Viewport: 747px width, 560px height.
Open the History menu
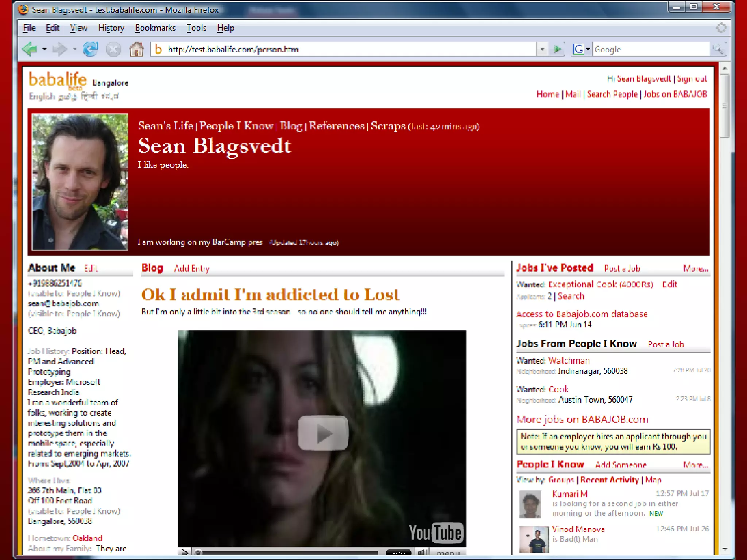111,28
